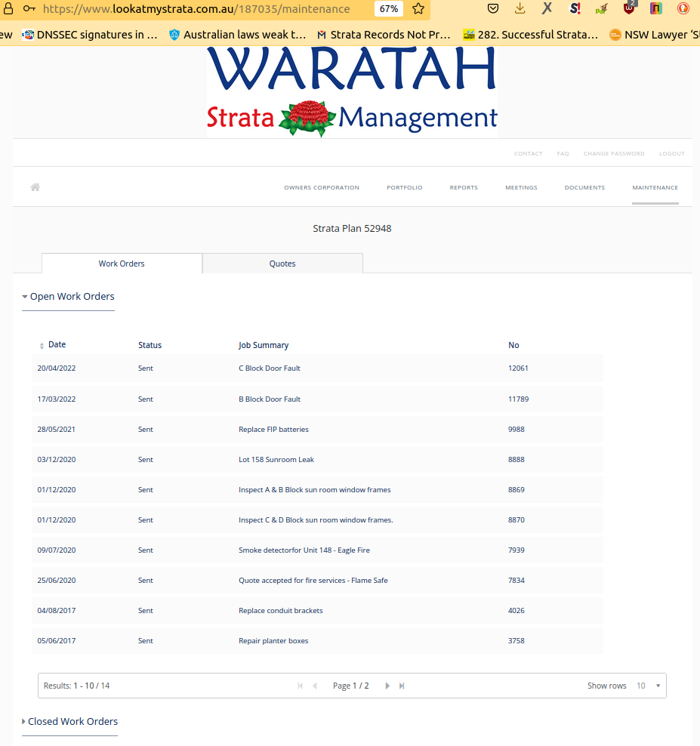700x746 pixels.
Task: Open the Owners Corporation menu
Action: click(322, 187)
